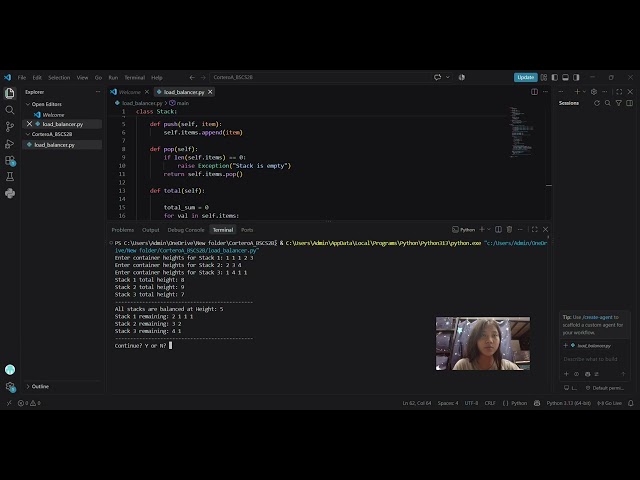
Task: Open the Accounts avatar menu
Action: point(10,370)
